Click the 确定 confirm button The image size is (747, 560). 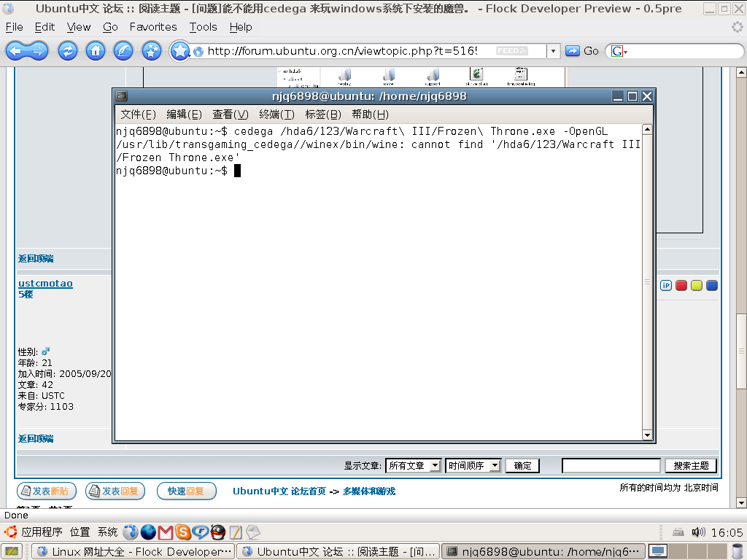522,465
